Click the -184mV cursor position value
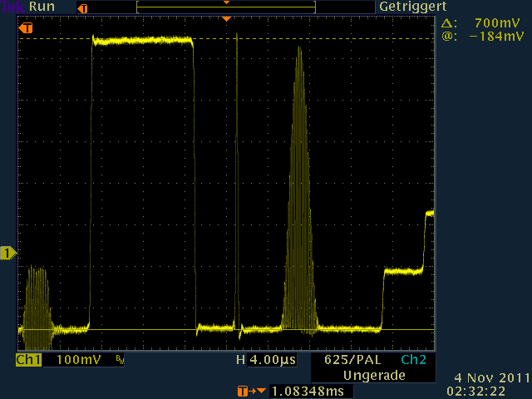The width and height of the screenshot is (532, 399). [495, 37]
